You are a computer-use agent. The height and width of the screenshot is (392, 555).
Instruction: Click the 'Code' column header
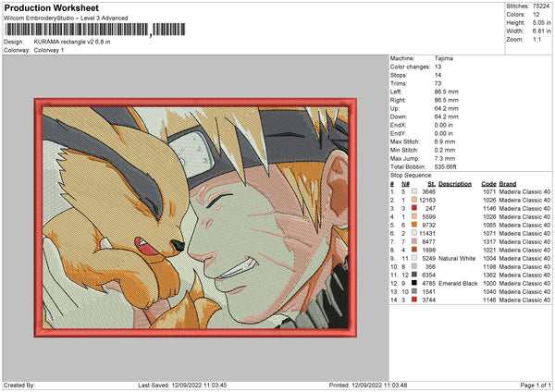(488, 184)
